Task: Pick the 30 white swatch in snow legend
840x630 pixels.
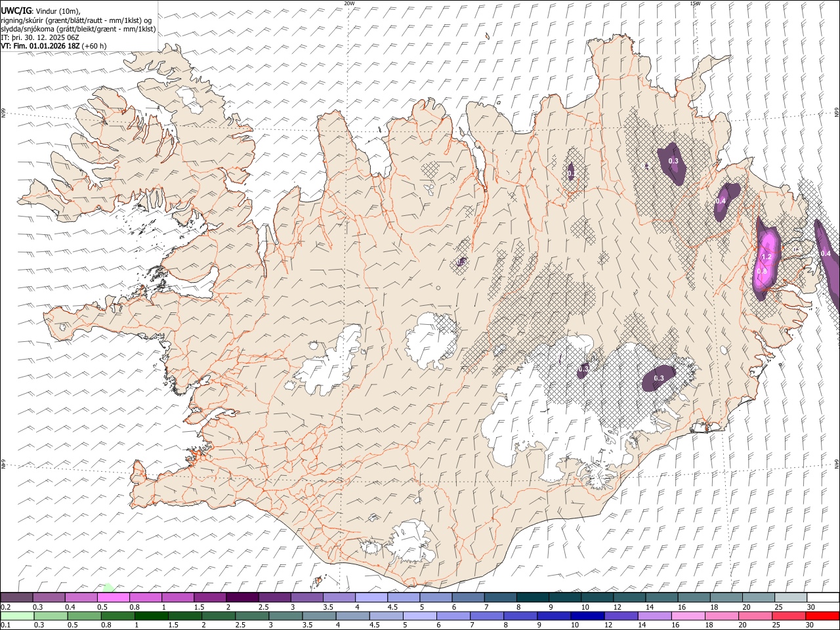Action: click(824, 597)
